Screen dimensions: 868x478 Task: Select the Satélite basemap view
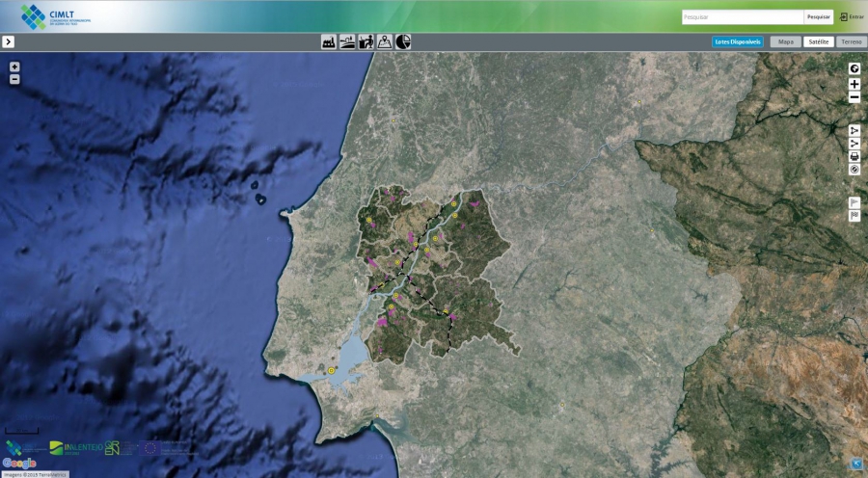point(819,42)
